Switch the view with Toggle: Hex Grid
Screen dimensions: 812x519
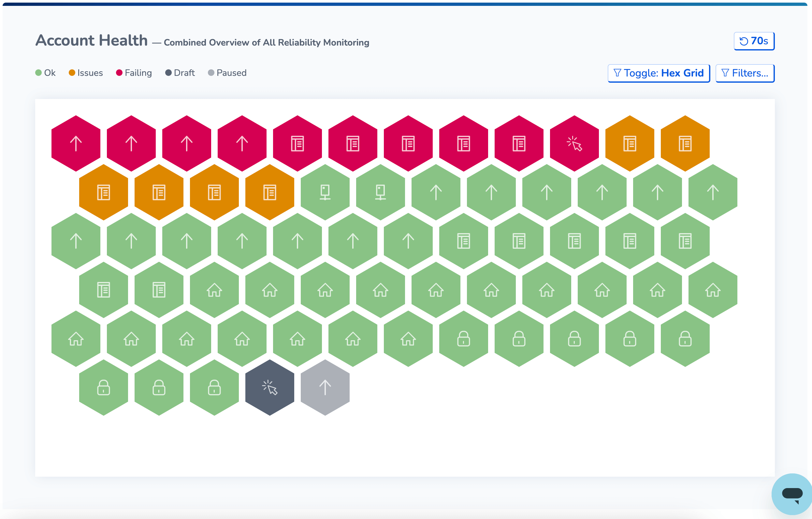click(x=659, y=73)
